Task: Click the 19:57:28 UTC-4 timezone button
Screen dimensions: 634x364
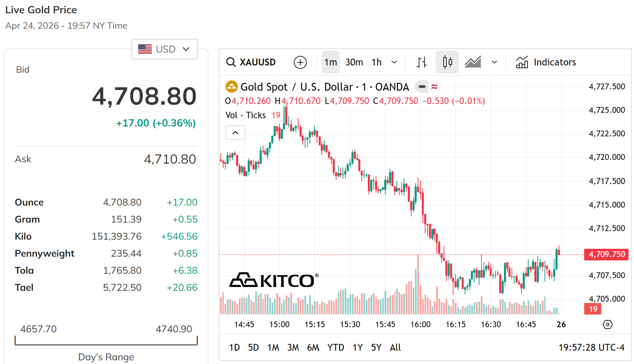Action: tap(591, 347)
